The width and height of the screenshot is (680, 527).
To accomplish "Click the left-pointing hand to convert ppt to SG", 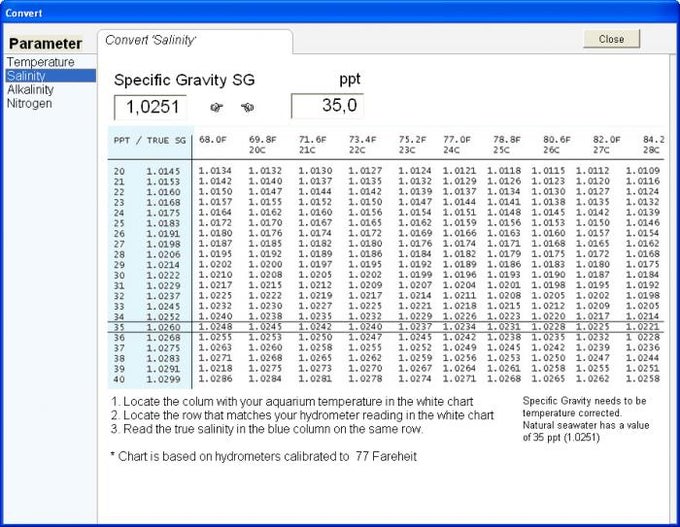I will click(248, 107).
